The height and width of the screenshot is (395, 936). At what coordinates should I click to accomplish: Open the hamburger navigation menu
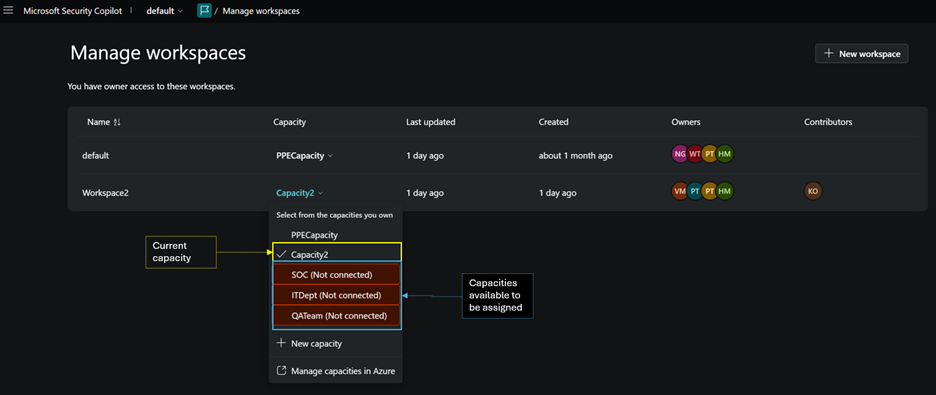click(x=8, y=11)
